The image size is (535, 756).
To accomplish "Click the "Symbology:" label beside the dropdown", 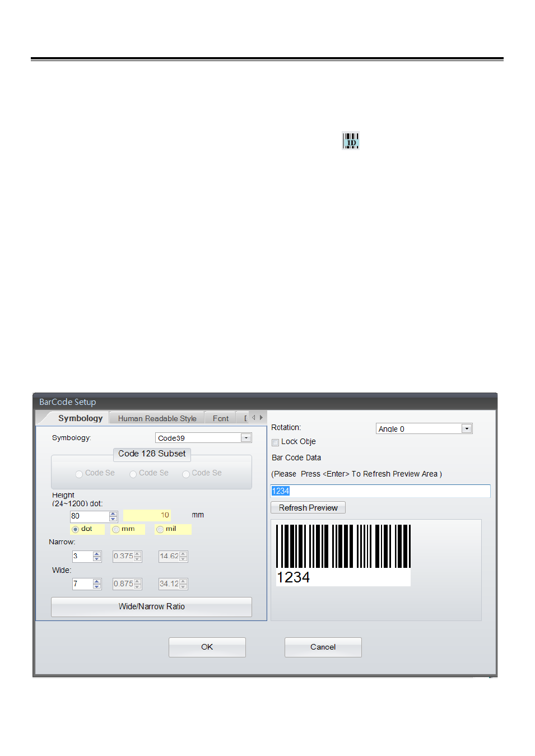I will pos(71,438).
